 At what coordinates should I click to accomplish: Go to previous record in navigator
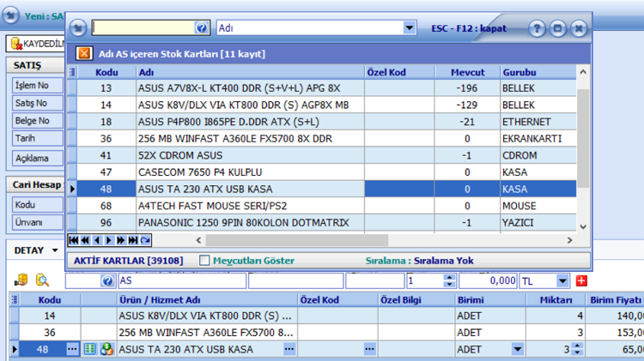(x=97, y=240)
